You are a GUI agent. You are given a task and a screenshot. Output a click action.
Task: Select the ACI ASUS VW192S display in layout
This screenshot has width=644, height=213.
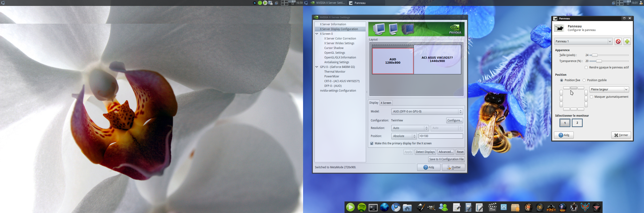[437, 59]
